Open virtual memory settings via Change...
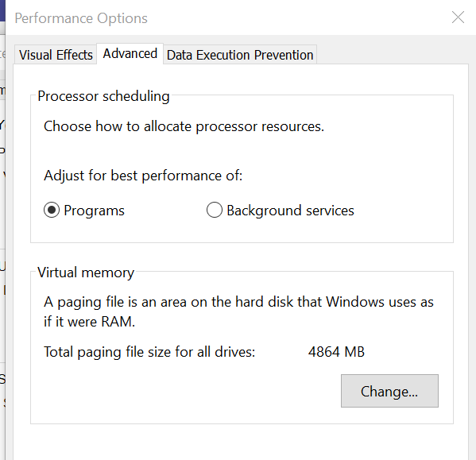The width and height of the screenshot is (476, 460). 389,391
